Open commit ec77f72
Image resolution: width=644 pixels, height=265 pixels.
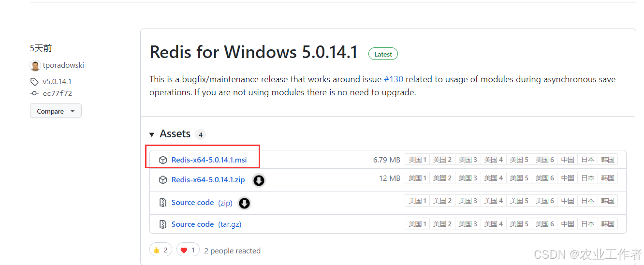coord(58,93)
